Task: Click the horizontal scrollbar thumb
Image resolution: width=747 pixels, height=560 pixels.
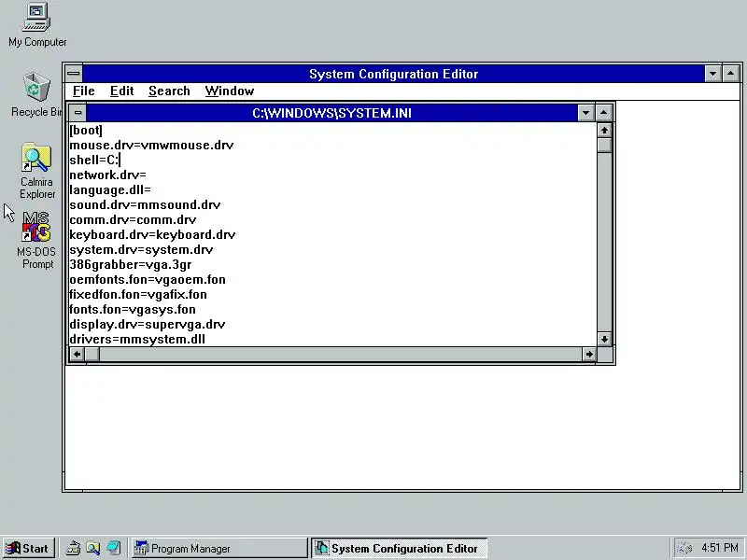Action: coord(92,355)
